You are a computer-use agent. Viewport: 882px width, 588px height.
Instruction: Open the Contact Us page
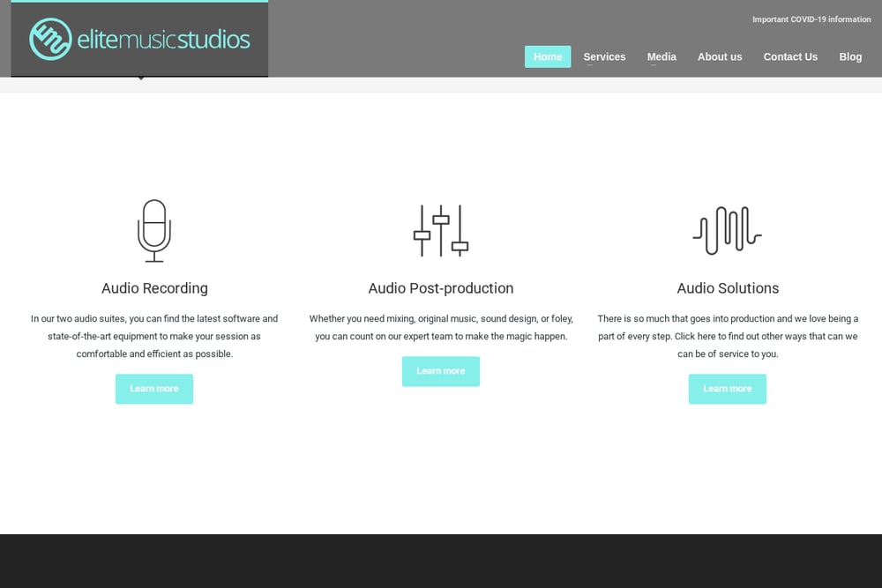[x=790, y=56]
